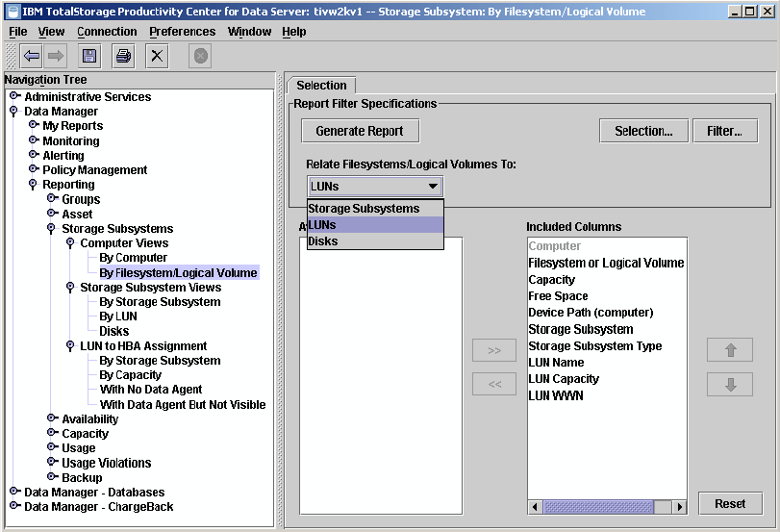
Task: Expand the Administrative Services node
Action: click(x=15, y=95)
